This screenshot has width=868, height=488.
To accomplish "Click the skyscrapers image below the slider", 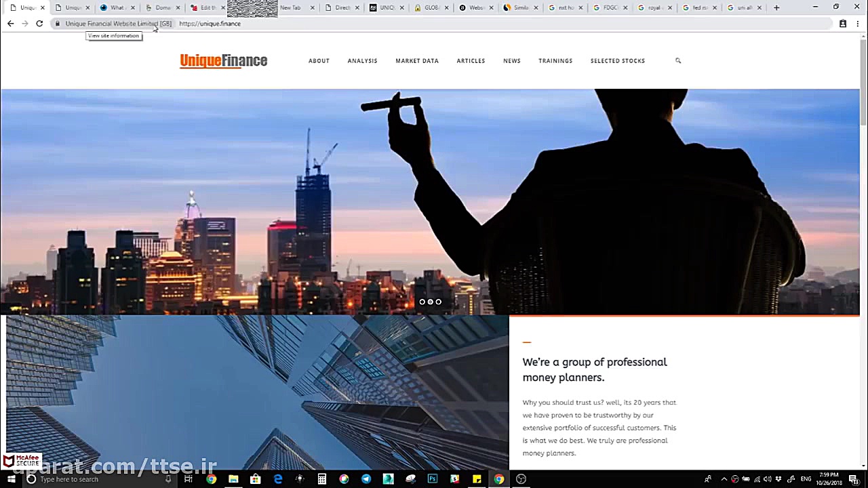I will pos(258,393).
